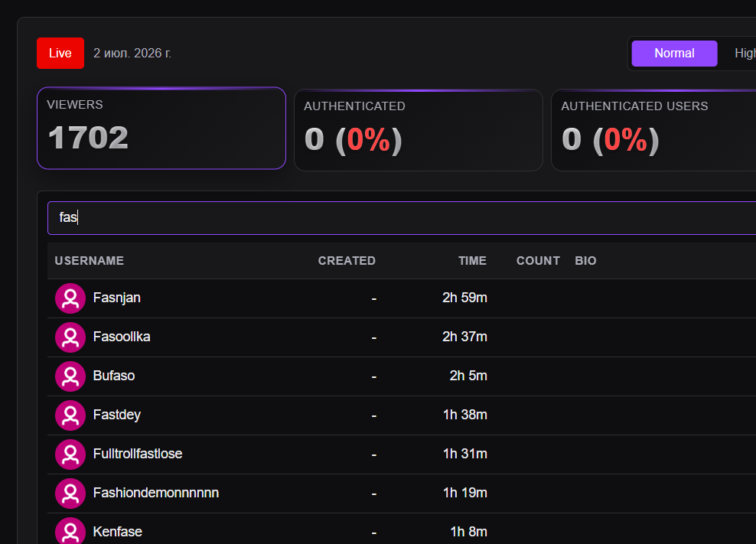Screen dimensions: 756x544
Task: Open the username Fasnjan
Action: [116, 298]
